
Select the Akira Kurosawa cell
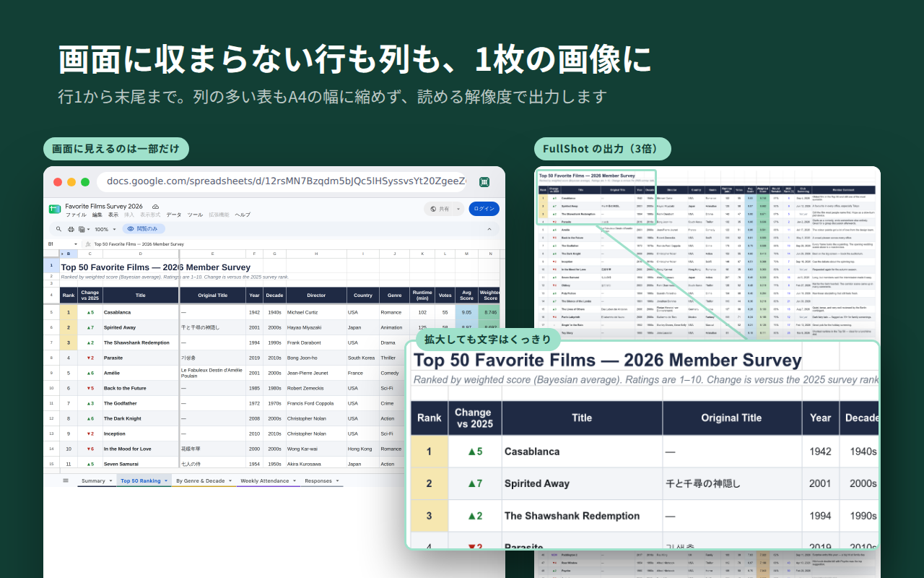tap(316, 464)
